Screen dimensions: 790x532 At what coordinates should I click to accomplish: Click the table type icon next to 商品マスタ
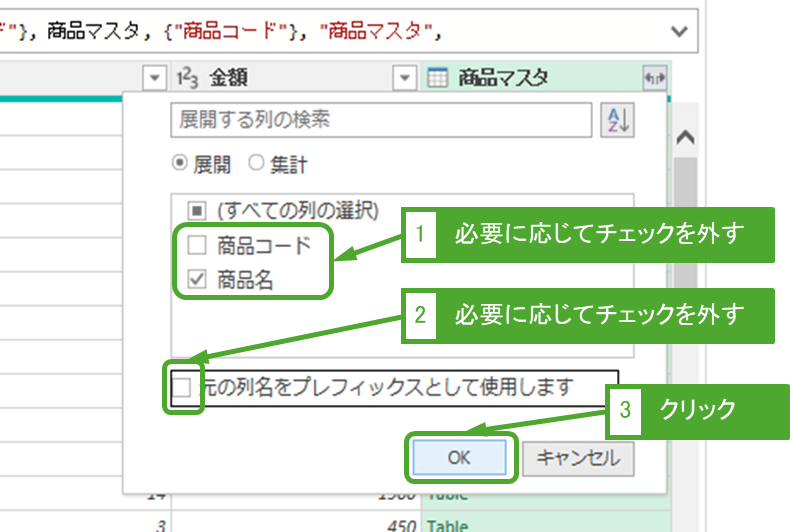coord(437,77)
